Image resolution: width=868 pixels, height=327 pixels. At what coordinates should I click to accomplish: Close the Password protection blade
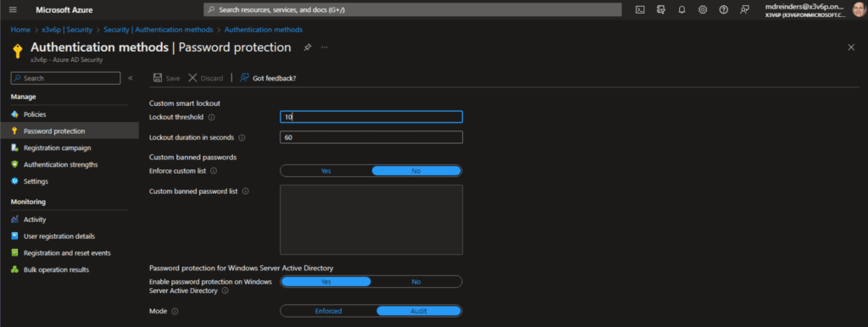[x=851, y=47]
